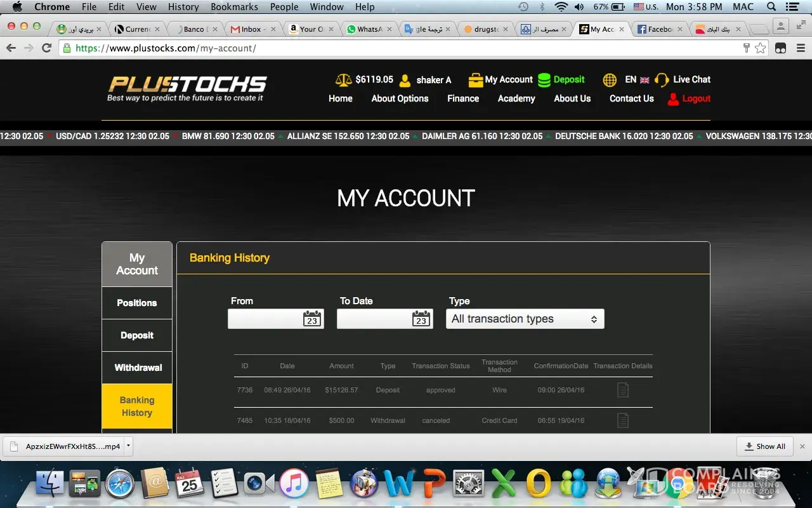Switch to the WhatsApp tab

click(370, 29)
